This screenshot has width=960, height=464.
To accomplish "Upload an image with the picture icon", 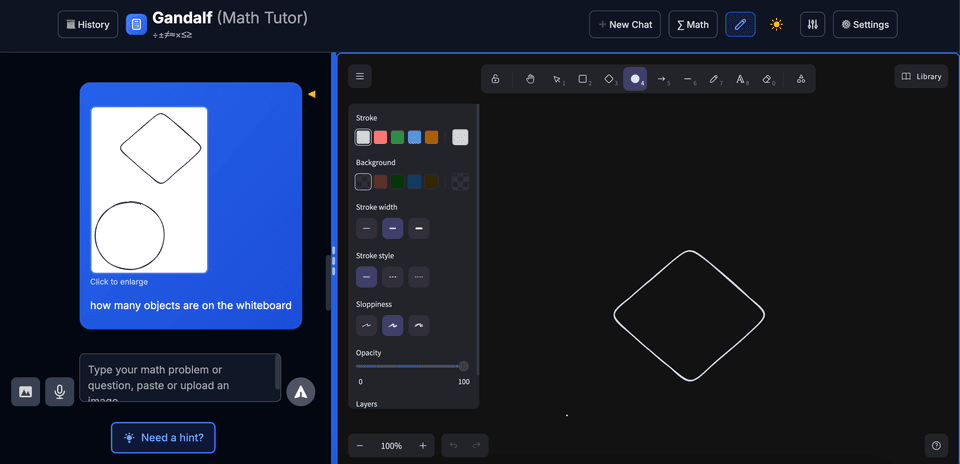I will pyautogui.click(x=26, y=392).
